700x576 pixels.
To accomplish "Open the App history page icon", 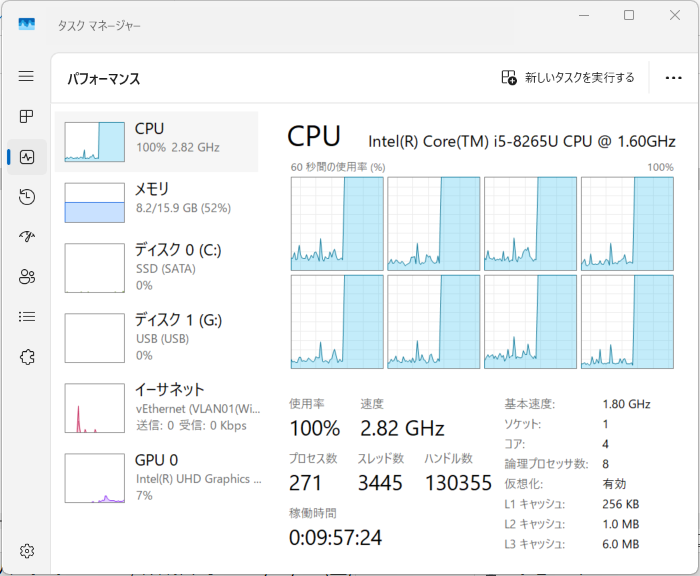I will pos(27,197).
